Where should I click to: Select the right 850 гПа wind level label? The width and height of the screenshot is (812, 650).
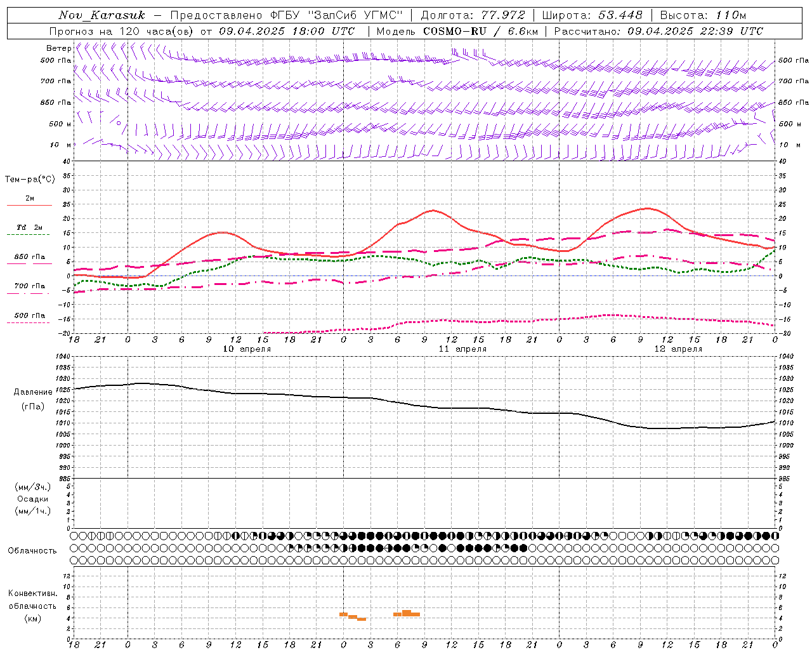[794, 102]
